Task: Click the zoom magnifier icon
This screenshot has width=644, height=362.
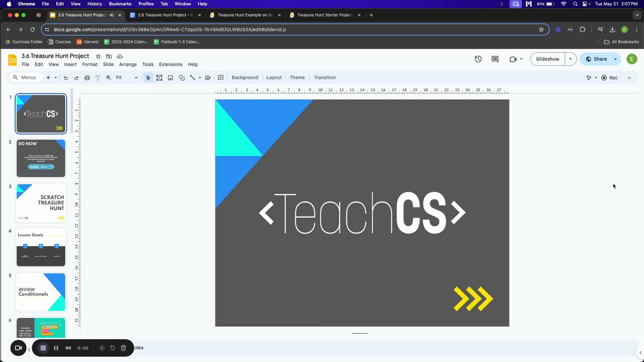Action: [x=108, y=77]
